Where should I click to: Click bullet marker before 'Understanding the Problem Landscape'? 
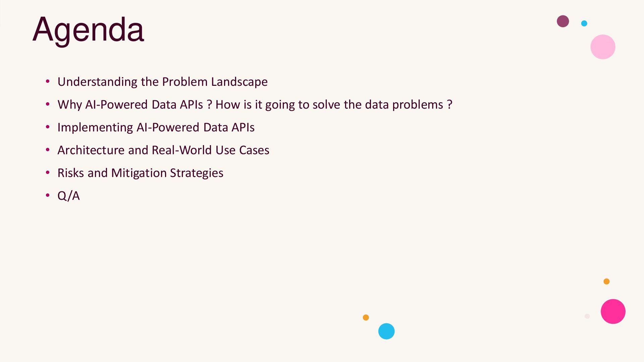48,81
